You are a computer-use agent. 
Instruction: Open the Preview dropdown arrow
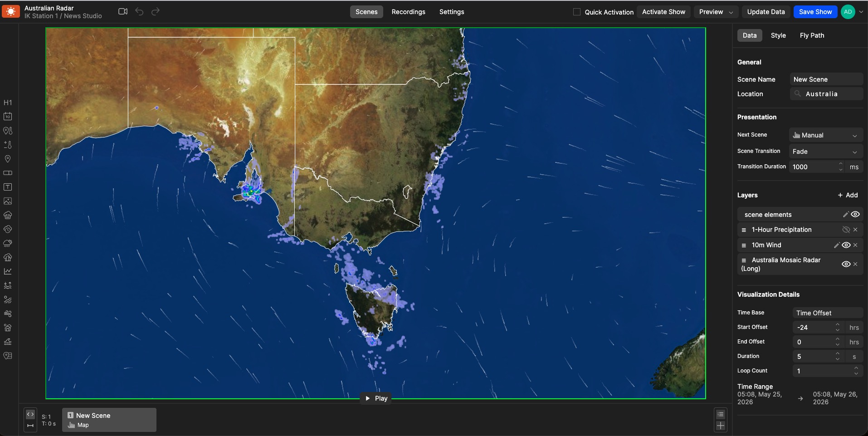[731, 12]
